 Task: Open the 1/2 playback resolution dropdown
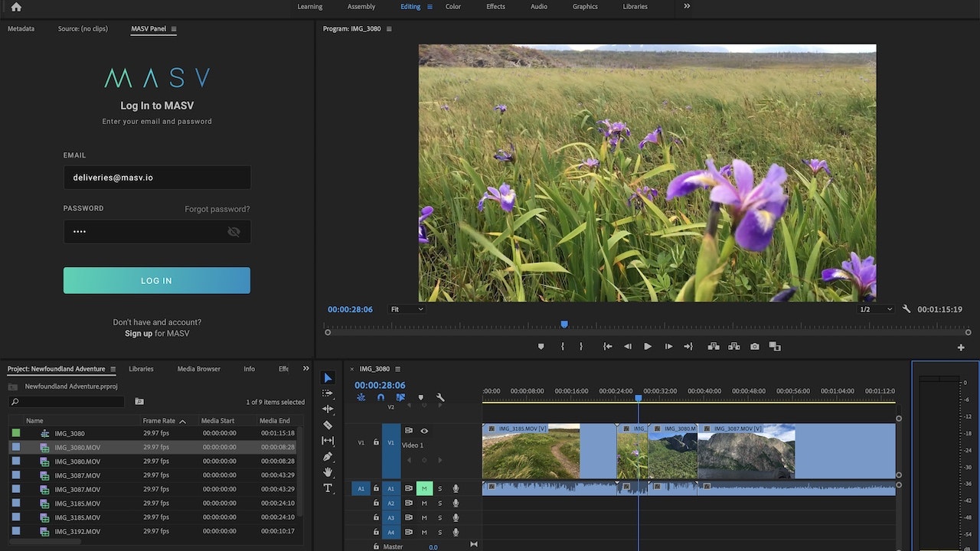click(x=876, y=309)
